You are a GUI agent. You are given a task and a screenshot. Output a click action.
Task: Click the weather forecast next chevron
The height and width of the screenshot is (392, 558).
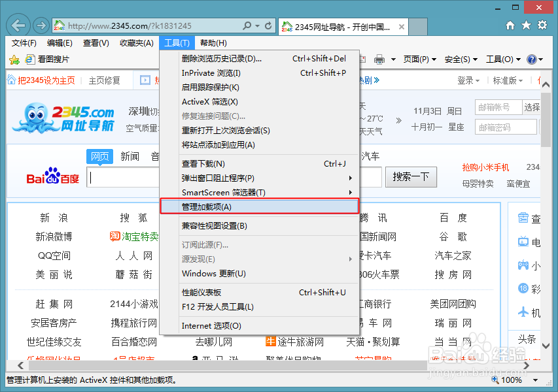pyautogui.click(x=399, y=120)
